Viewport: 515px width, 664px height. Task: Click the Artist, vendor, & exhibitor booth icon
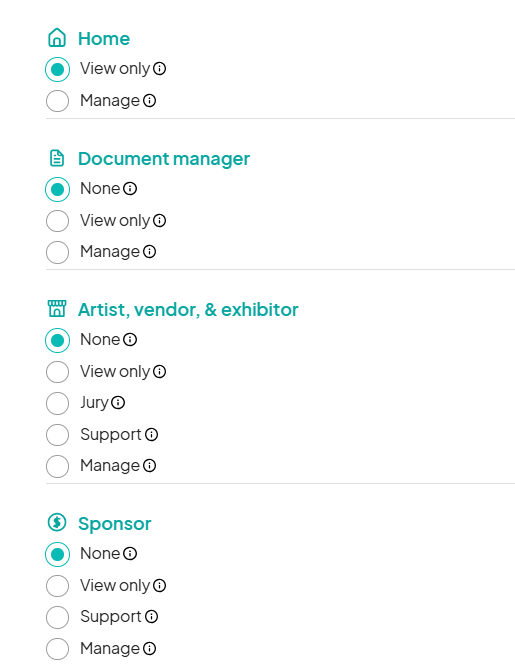click(57, 309)
